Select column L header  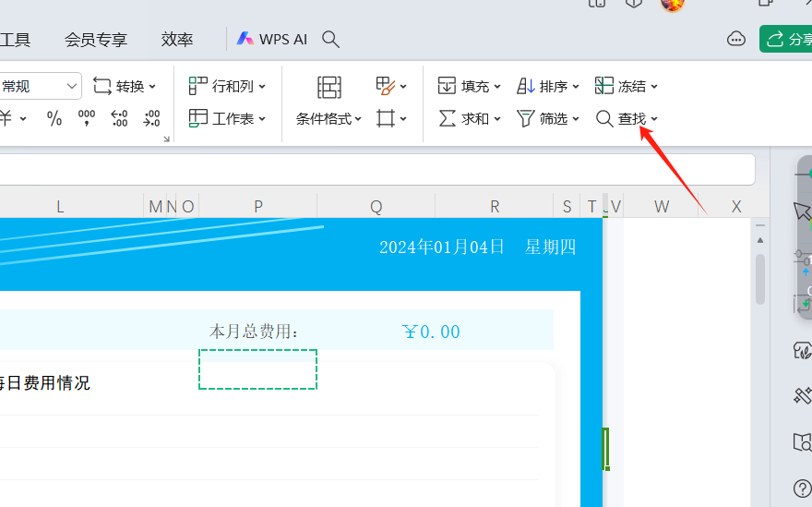point(60,206)
